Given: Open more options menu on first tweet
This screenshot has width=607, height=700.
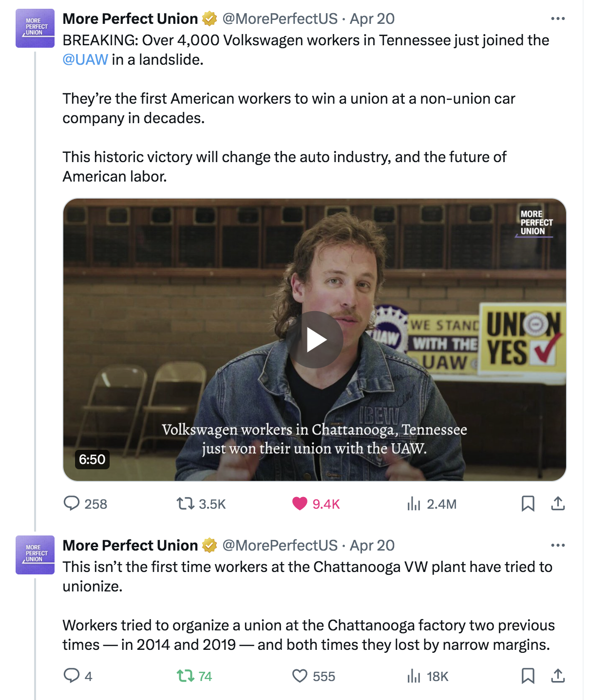Looking at the screenshot, I should [558, 18].
